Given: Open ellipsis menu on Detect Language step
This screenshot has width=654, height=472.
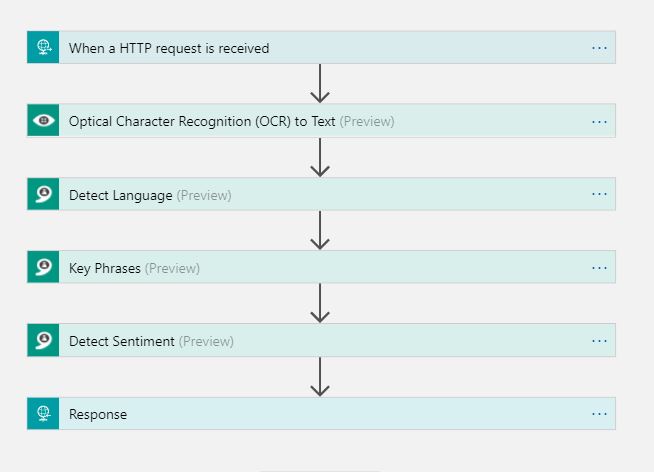Looking at the screenshot, I should tap(599, 195).
